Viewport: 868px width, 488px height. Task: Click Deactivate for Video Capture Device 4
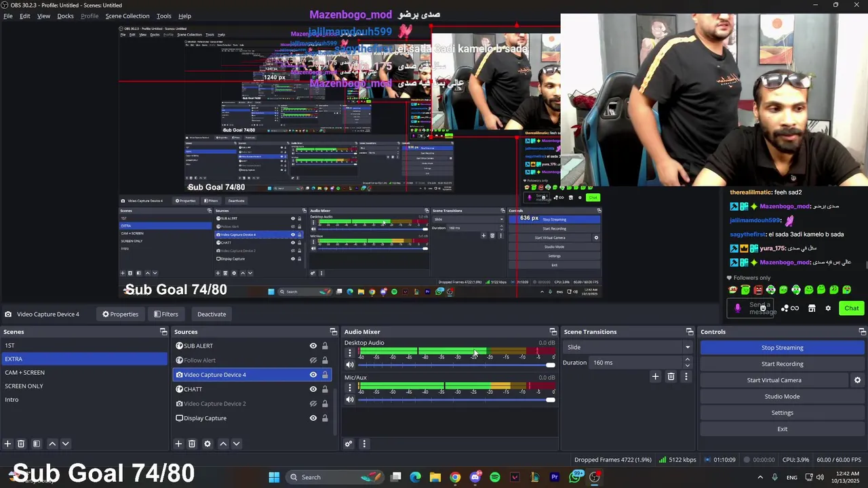coord(212,314)
